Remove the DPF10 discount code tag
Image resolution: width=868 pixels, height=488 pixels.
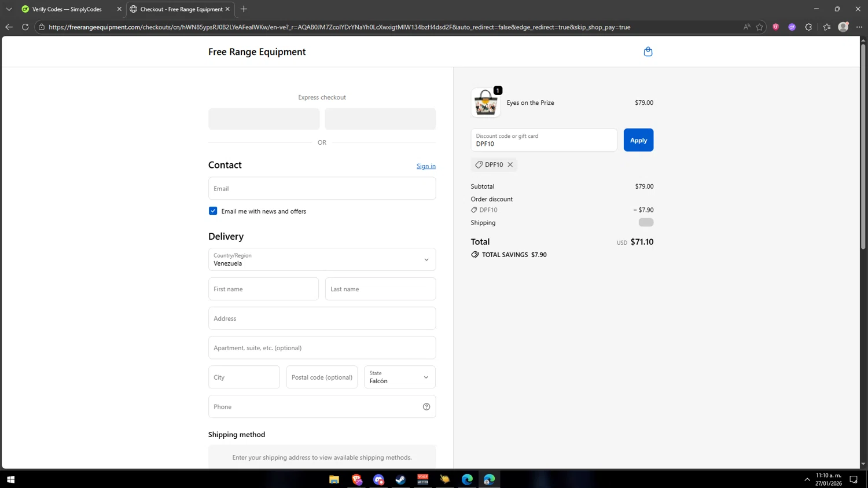pos(510,165)
